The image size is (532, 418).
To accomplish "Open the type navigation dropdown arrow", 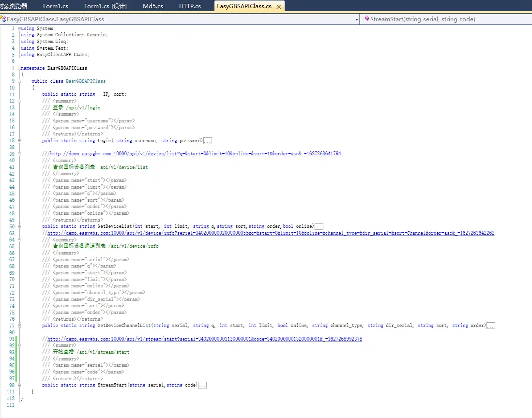I will (357, 19).
